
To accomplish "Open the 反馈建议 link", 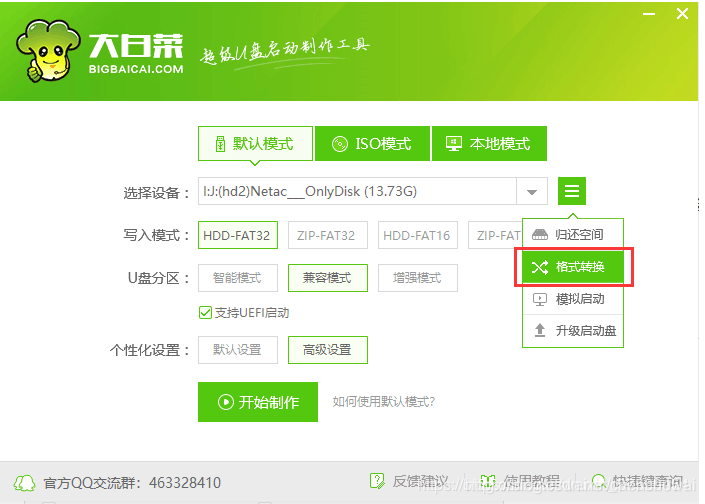I will click(x=421, y=482).
